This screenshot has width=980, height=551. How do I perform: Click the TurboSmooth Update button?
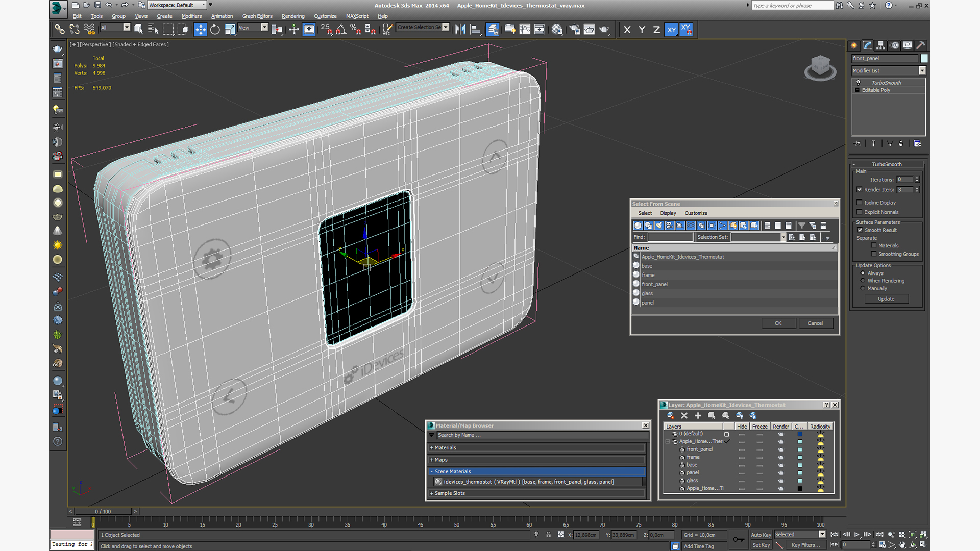click(x=886, y=299)
